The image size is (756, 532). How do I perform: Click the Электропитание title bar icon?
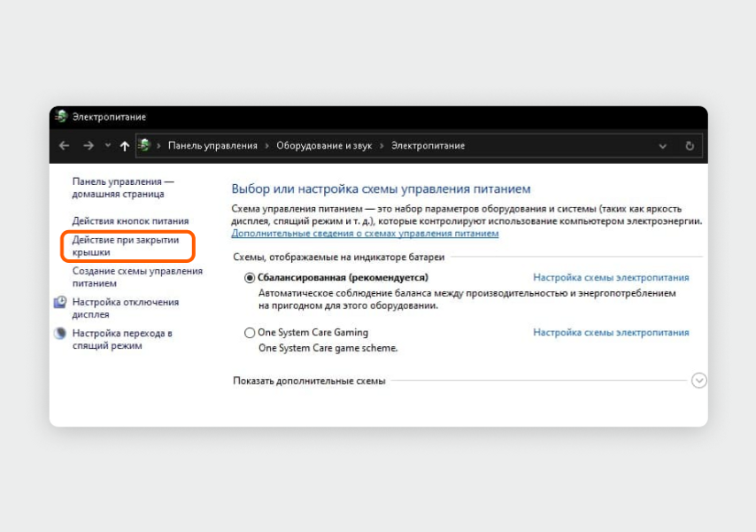[61, 116]
